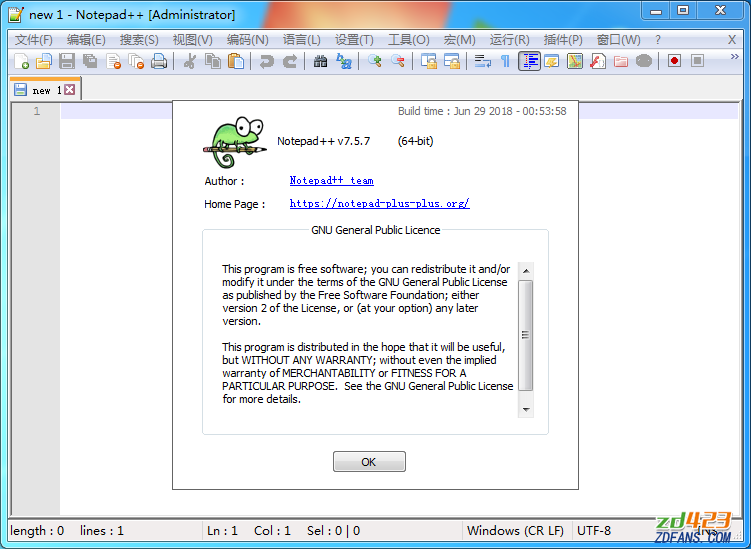Stop macro recording square icon

click(x=697, y=61)
